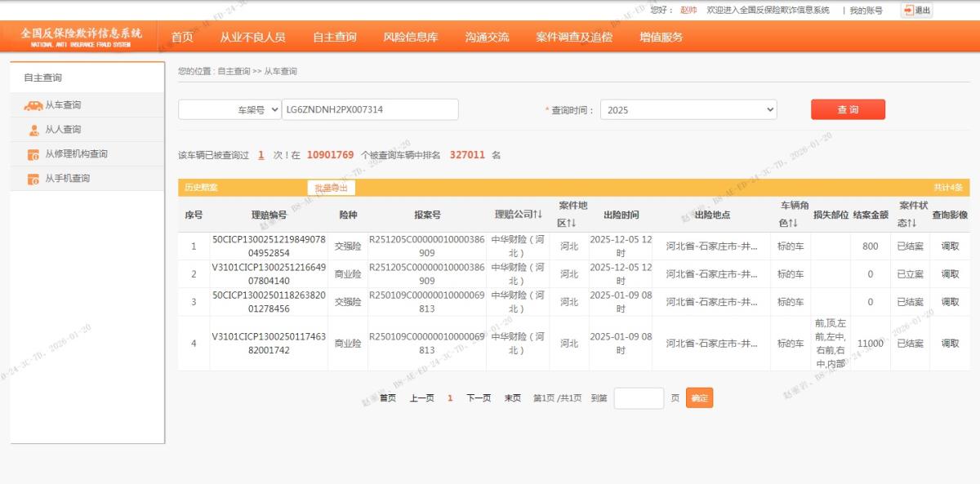Click the 下一页 pagination link

(479, 398)
